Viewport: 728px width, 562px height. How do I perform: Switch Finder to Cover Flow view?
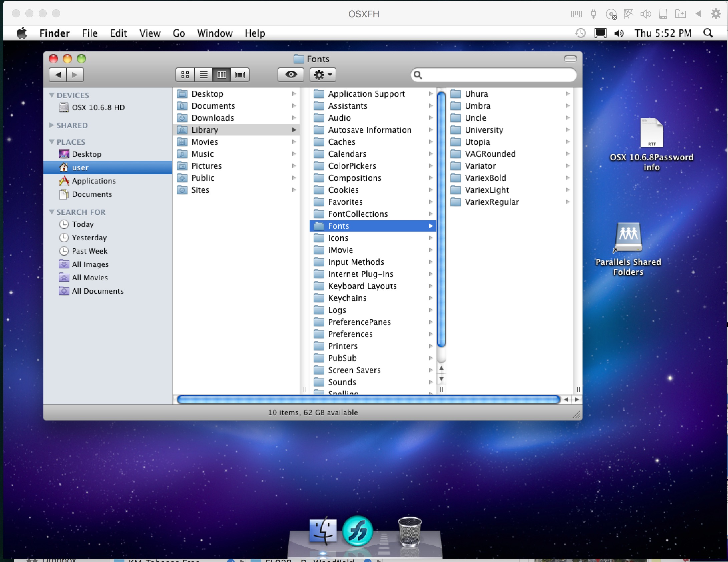[x=240, y=74]
